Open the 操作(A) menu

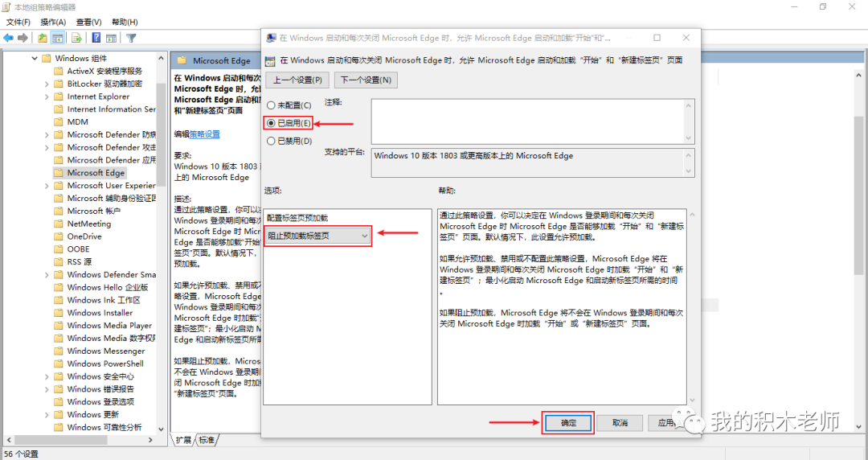(x=53, y=23)
